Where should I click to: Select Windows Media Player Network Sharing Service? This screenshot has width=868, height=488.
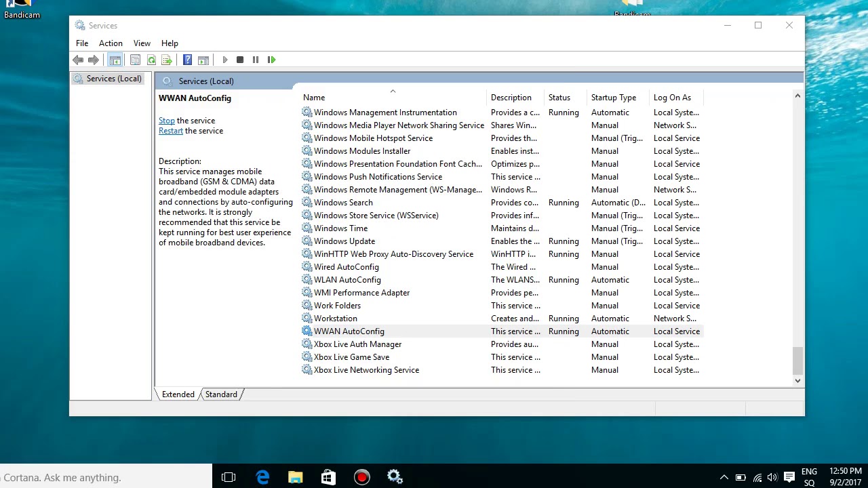pos(502,125)
